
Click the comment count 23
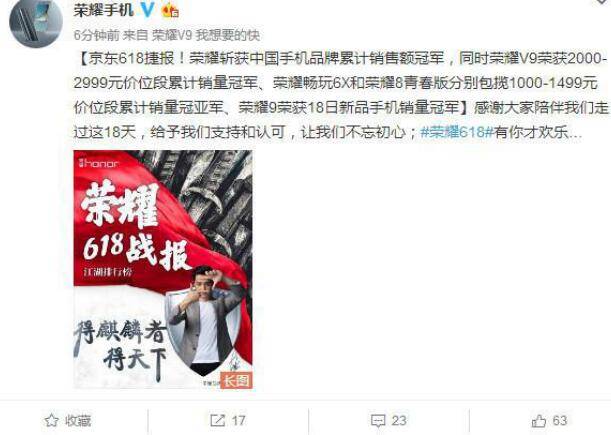399,421
